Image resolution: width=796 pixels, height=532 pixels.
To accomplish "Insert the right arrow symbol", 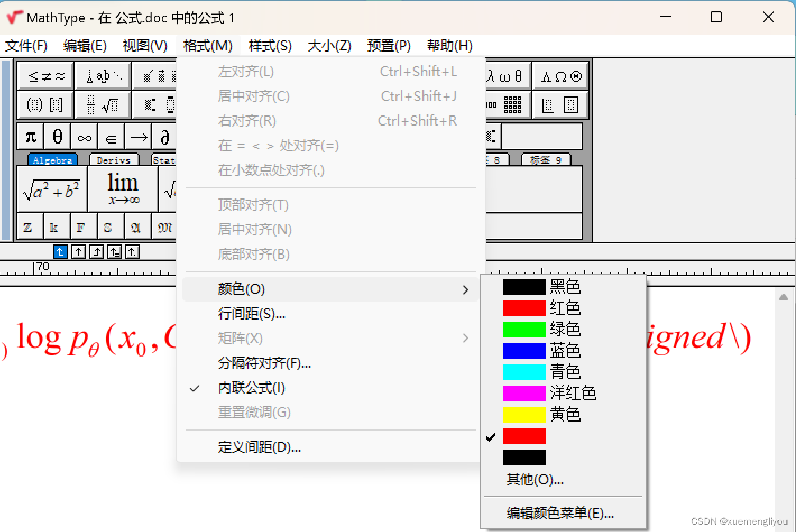I will [139, 137].
